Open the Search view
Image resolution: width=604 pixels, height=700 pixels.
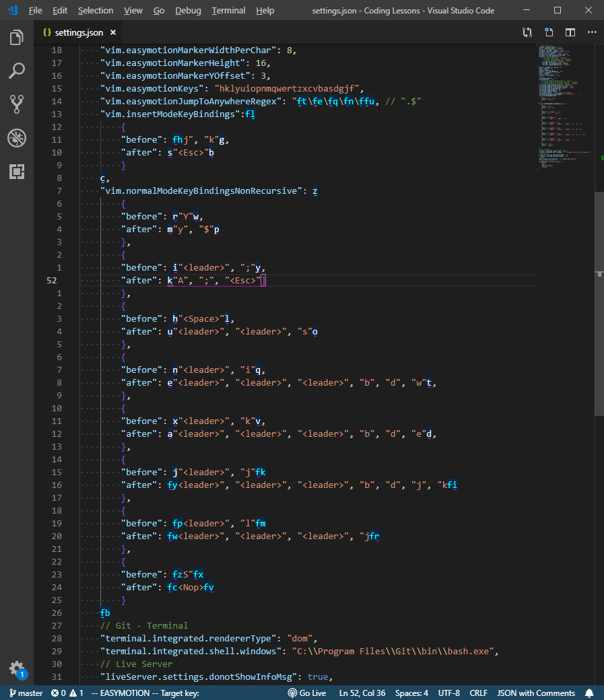pos(17,71)
